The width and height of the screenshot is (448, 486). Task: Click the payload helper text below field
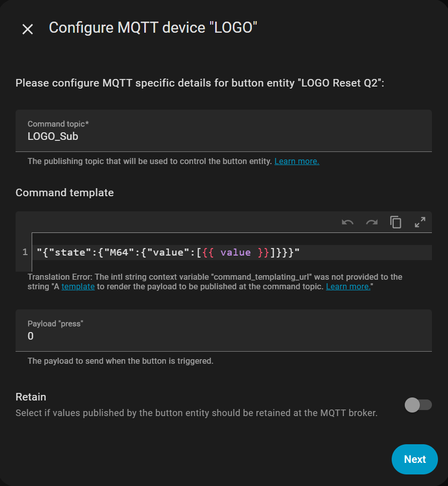pos(121,361)
